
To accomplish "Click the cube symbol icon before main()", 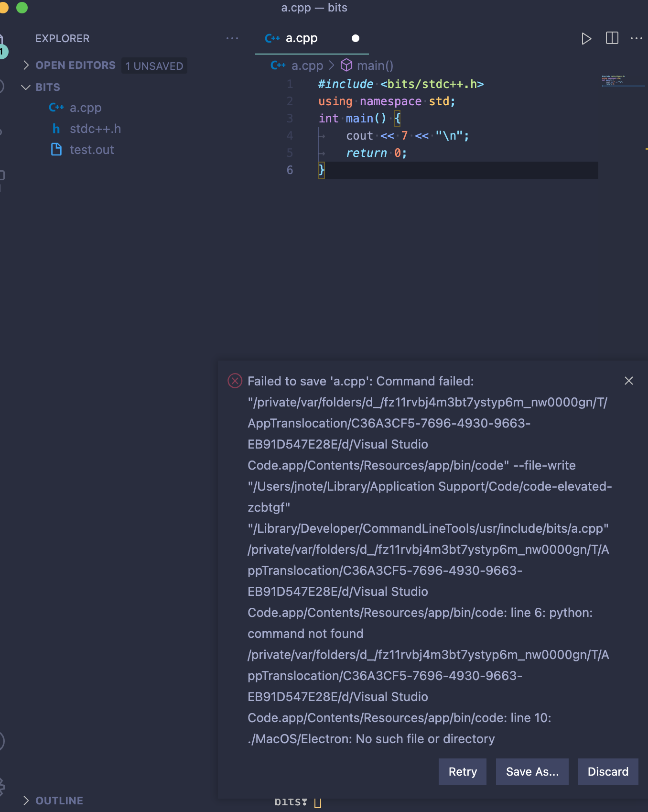I will 346,65.
